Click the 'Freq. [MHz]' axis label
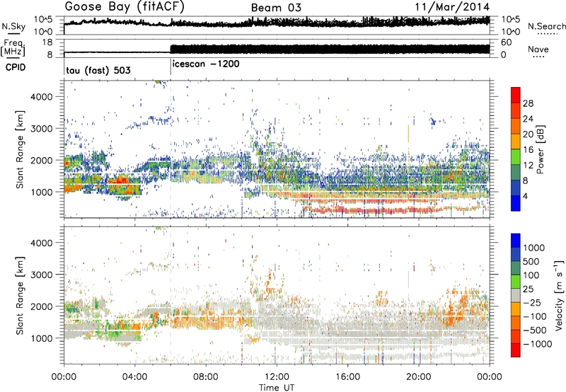The height and width of the screenshot is (392, 566). pos(13,47)
